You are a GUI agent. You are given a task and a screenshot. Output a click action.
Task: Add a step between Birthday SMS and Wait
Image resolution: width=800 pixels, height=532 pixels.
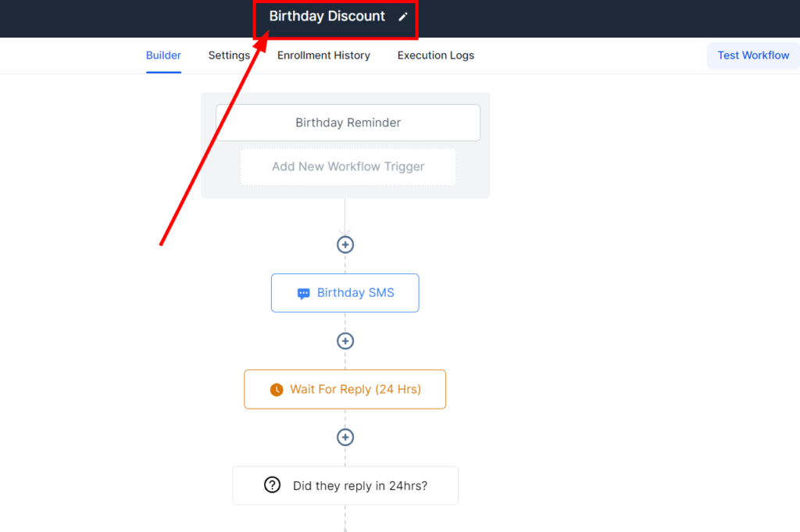(x=345, y=341)
